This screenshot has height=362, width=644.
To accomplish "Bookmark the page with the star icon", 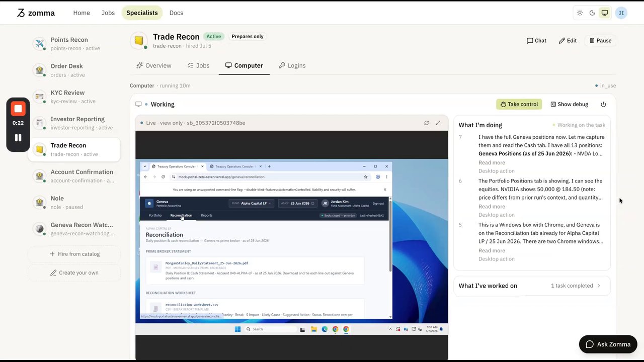I will tap(366, 177).
